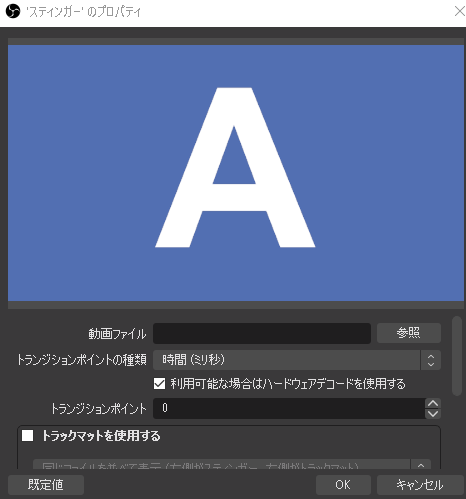466x499 pixels.
Task: Toggle the ハードウェアデコード checkbox
Action: pos(159,384)
